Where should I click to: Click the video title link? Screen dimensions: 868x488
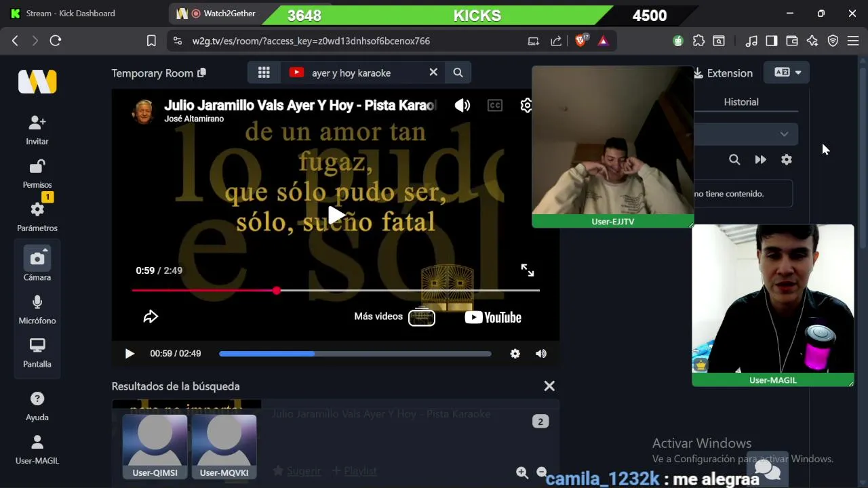point(299,105)
